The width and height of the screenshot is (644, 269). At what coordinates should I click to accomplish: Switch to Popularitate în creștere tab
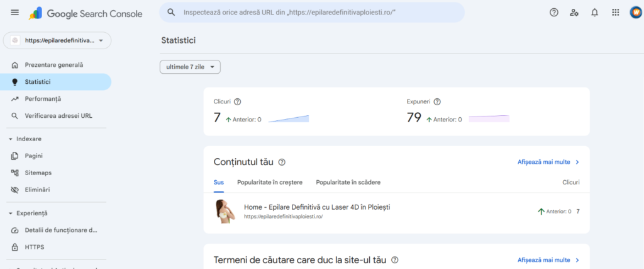[x=269, y=183]
